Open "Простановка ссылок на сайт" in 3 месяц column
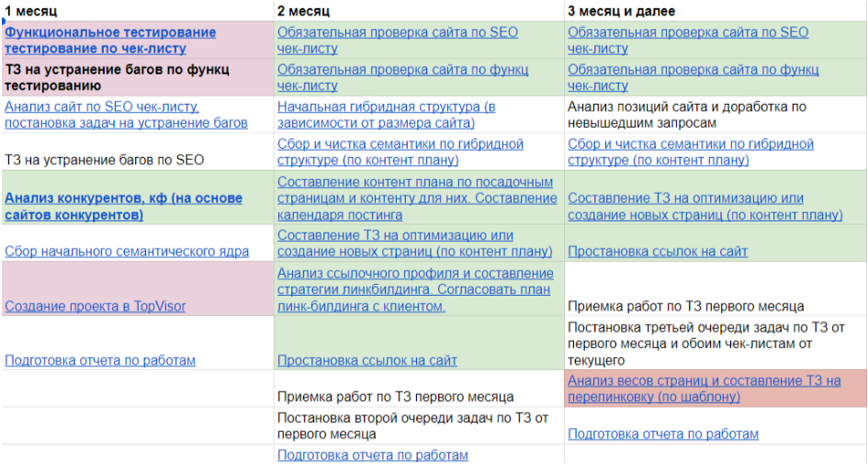868x464 pixels. [x=658, y=251]
